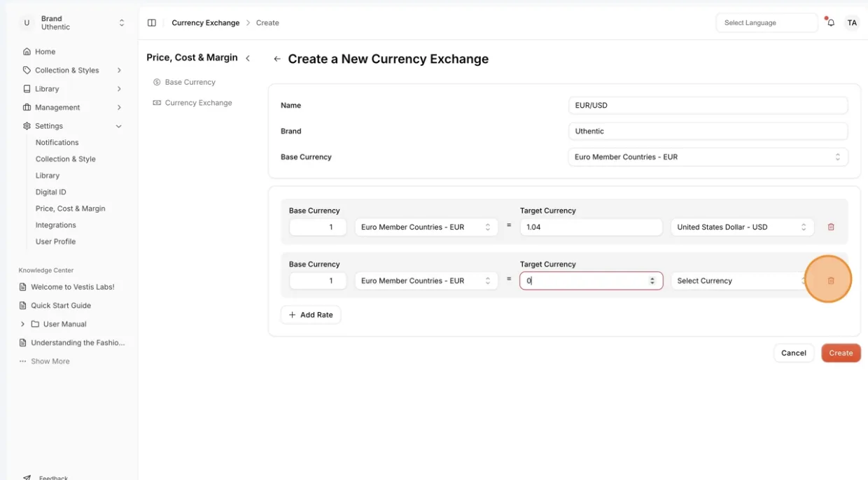Open the TA user avatar menu
The height and width of the screenshot is (480, 868).
(x=852, y=23)
